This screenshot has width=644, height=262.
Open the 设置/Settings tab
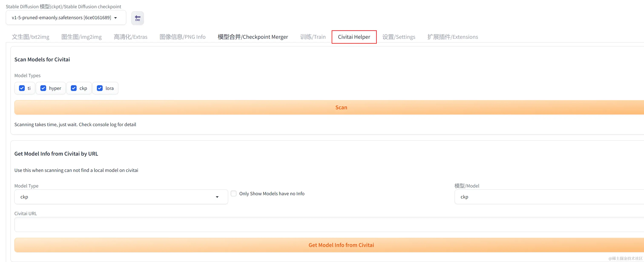(399, 37)
